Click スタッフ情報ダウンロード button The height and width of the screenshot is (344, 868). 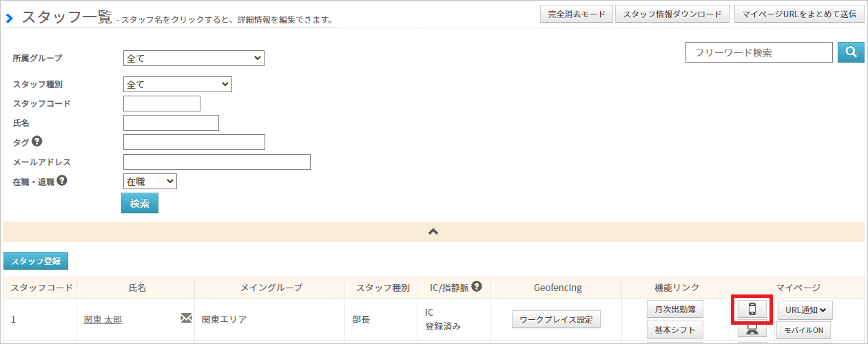pos(672,14)
